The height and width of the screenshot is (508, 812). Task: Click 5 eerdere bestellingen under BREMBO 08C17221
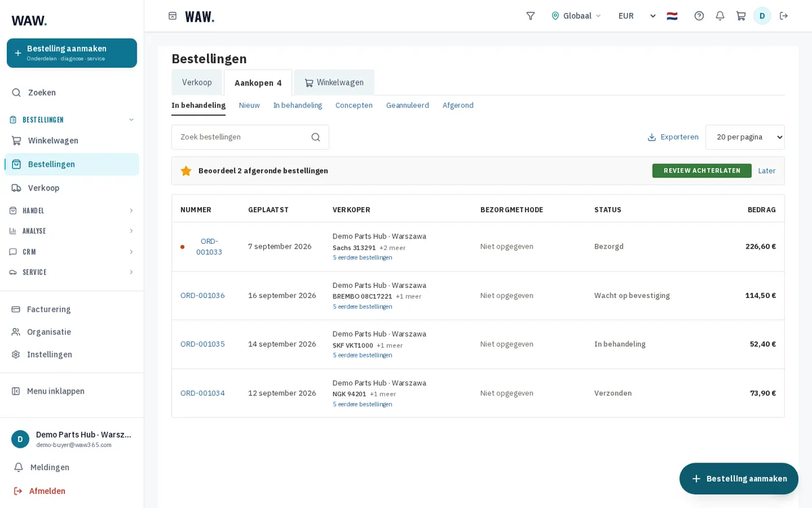[x=362, y=306]
